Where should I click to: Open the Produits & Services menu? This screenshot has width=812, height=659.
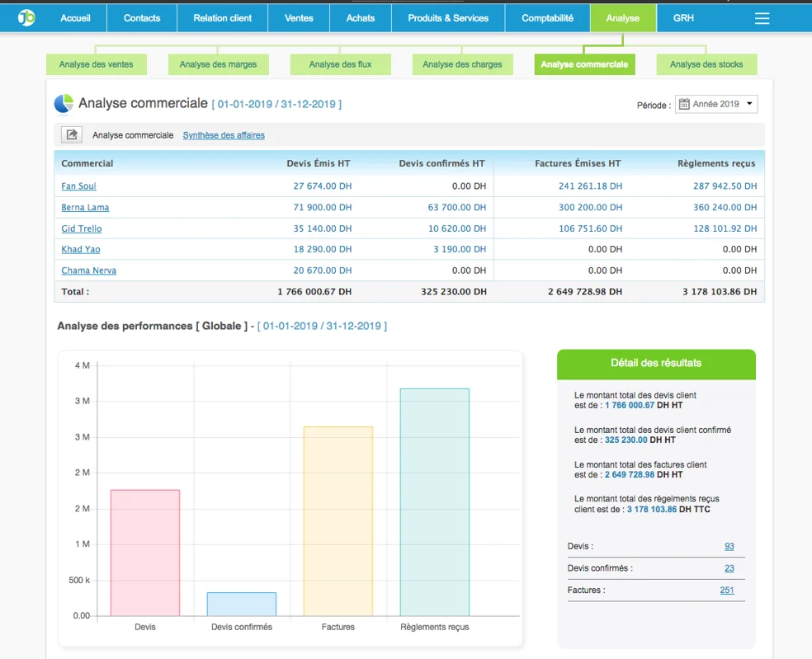(448, 18)
